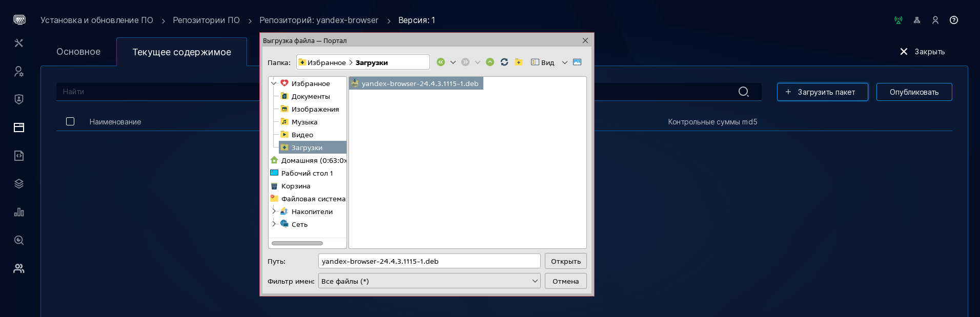This screenshot has height=317, width=980.
Task: Toggle the image preview panel icon
Action: click(577, 62)
